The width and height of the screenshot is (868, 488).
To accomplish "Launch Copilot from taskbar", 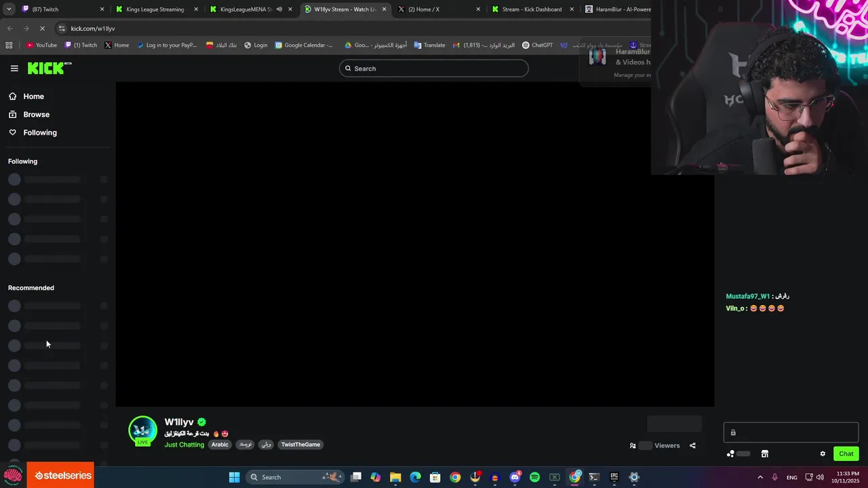I will click(376, 477).
